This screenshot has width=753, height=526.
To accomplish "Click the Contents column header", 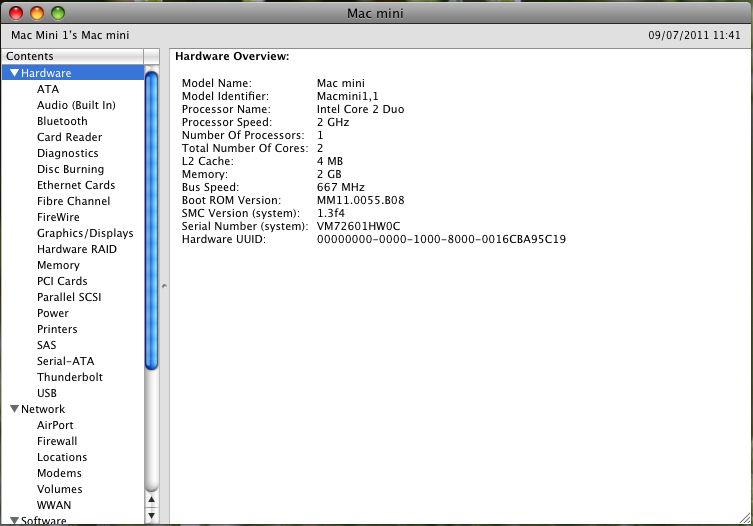I will [73, 56].
